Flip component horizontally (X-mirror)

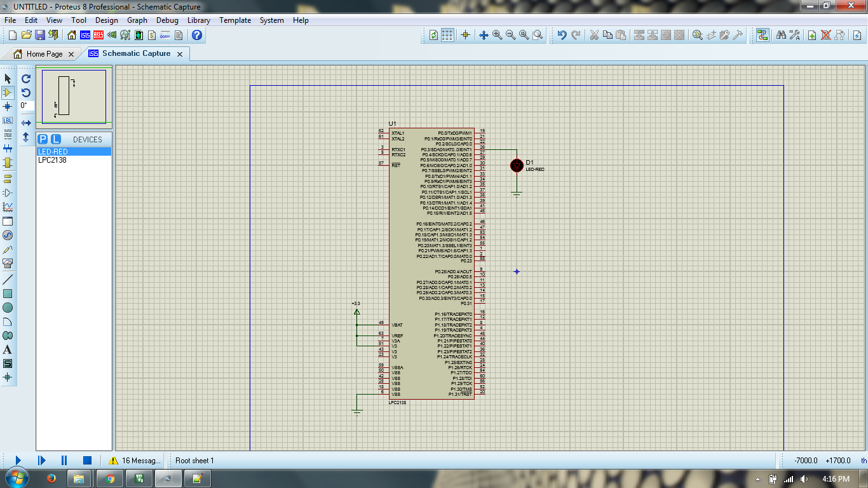click(x=26, y=123)
